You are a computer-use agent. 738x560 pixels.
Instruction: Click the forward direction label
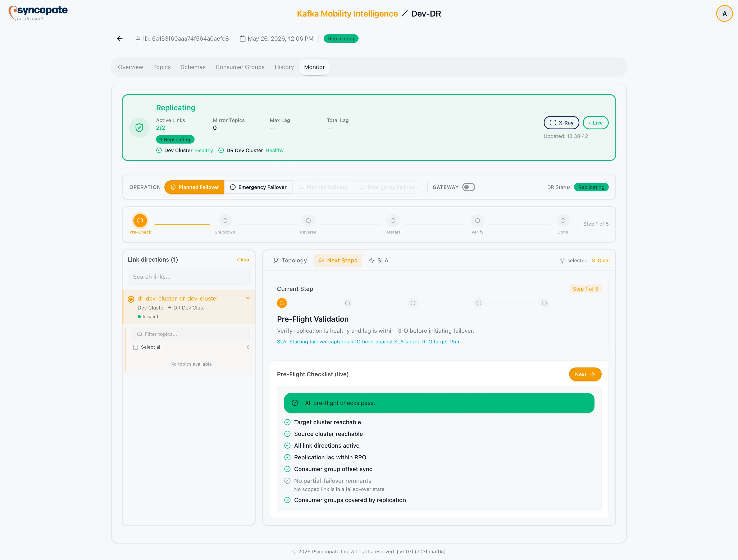pos(150,317)
